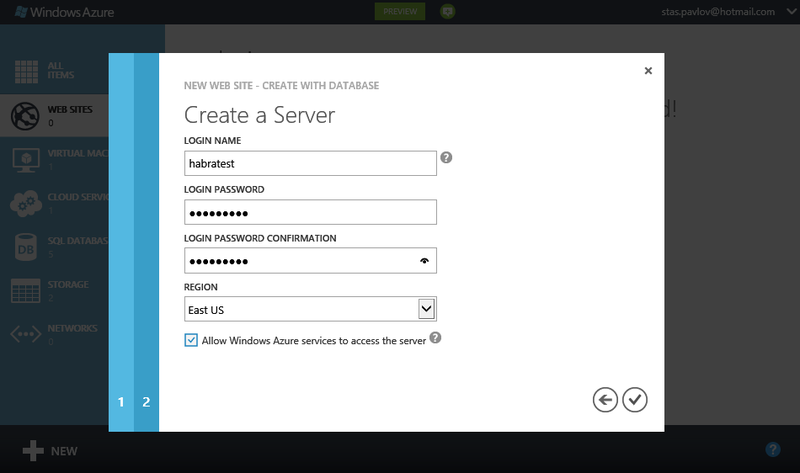The width and height of the screenshot is (800, 473).
Task: Click the Web Sites globe icon
Action: click(25, 116)
